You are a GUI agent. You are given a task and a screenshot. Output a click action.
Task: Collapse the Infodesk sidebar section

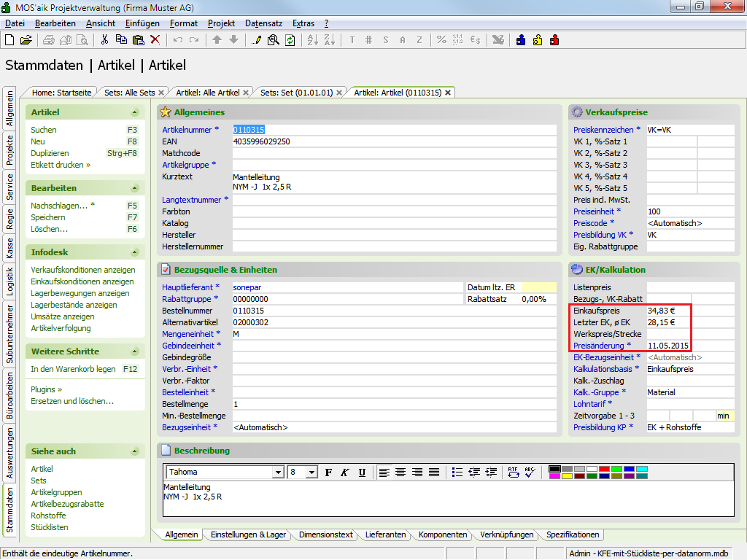tap(134, 252)
